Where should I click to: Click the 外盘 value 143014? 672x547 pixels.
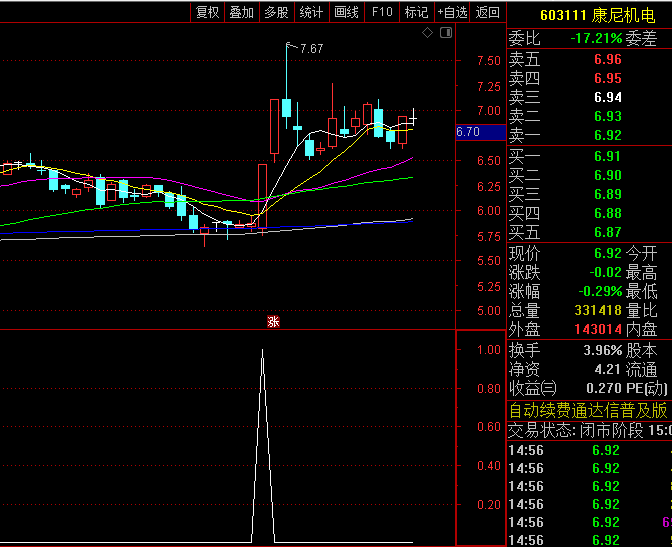point(598,329)
